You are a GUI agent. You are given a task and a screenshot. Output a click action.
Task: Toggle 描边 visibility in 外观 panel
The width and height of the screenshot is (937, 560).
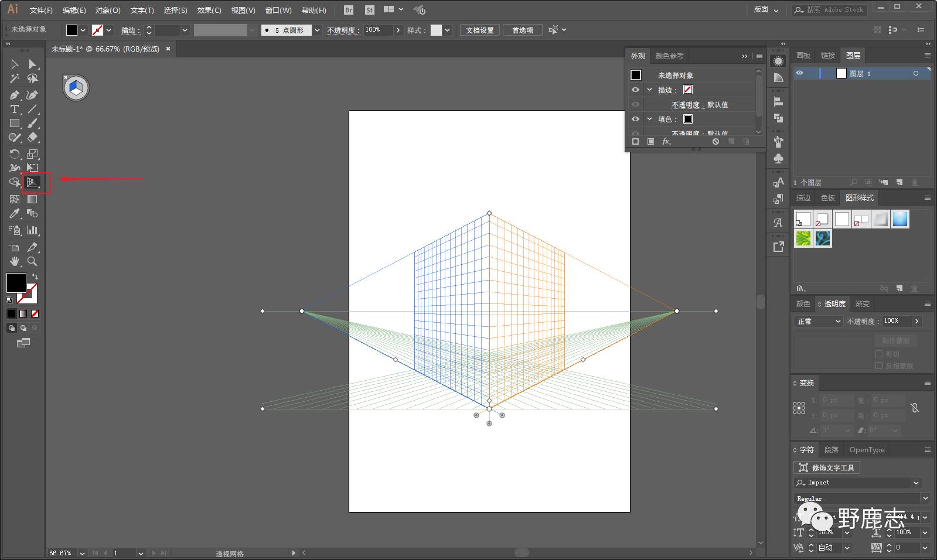click(635, 90)
